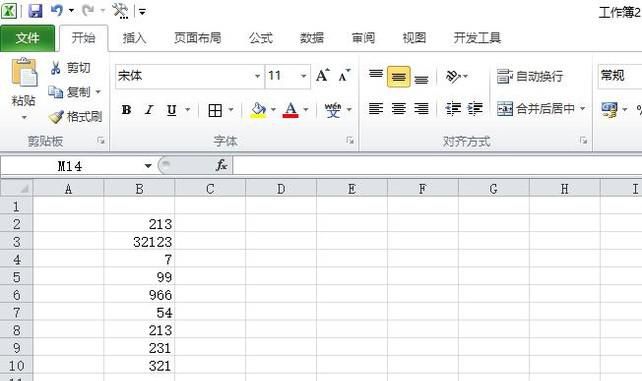Click the text orientation icon
Image resolution: width=642 pixels, height=381 pixels.
pos(453,76)
